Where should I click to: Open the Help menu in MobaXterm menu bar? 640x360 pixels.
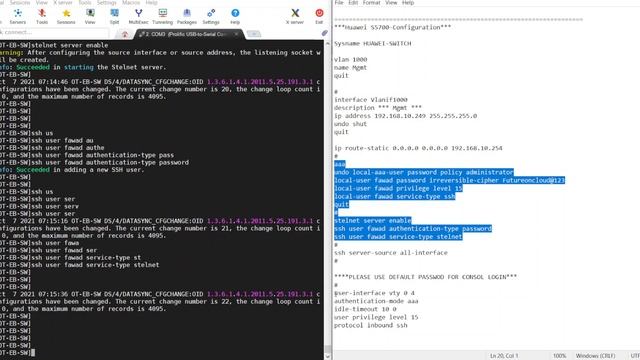[151, 2]
